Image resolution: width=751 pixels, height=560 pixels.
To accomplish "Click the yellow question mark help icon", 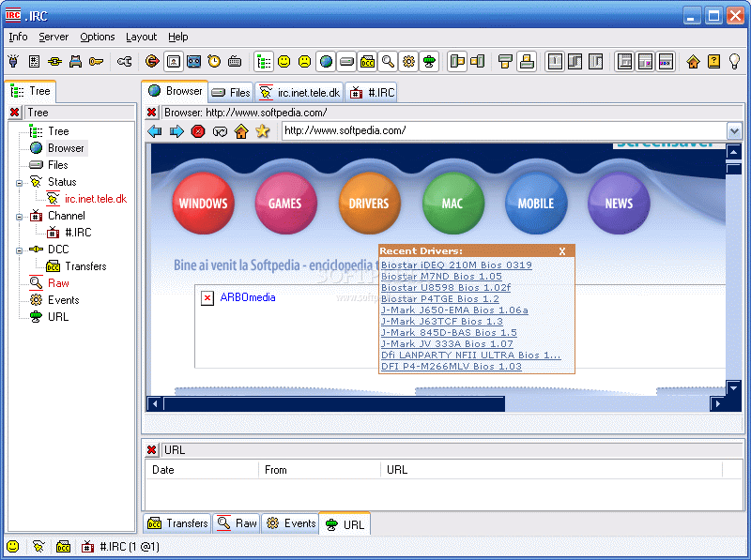I will point(713,61).
